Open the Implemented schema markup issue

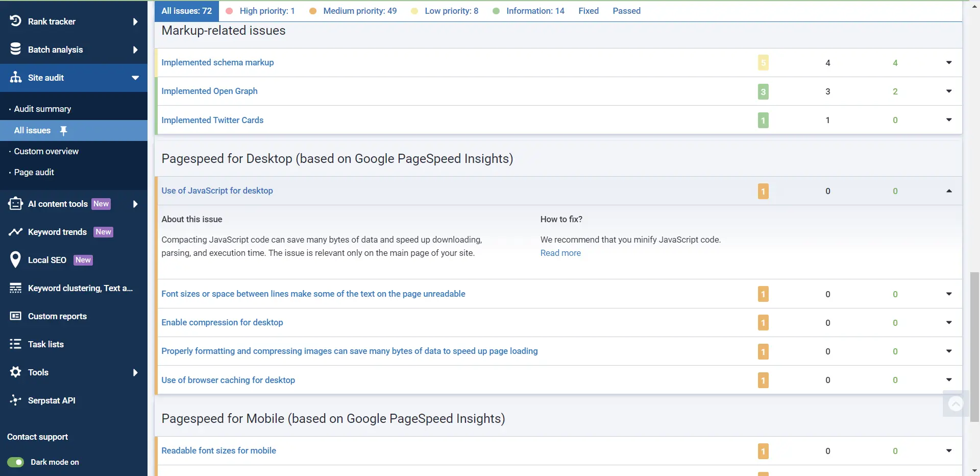click(217, 62)
